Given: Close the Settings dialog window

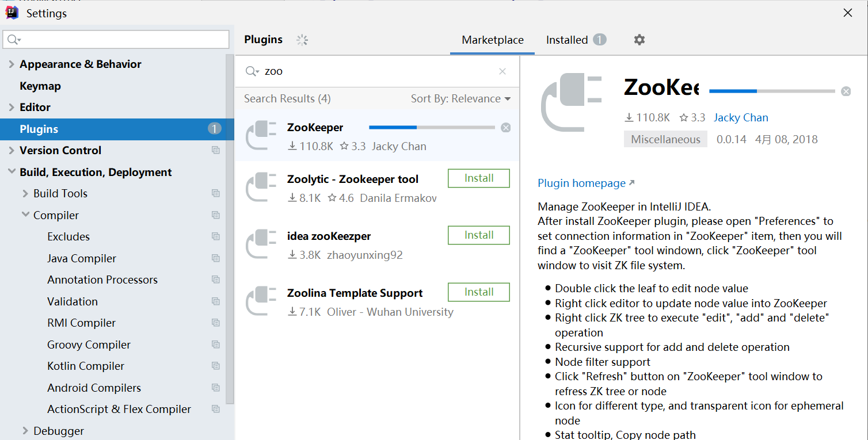Looking at the screenshot, I should pyautogui.click(x=848, y=13).
